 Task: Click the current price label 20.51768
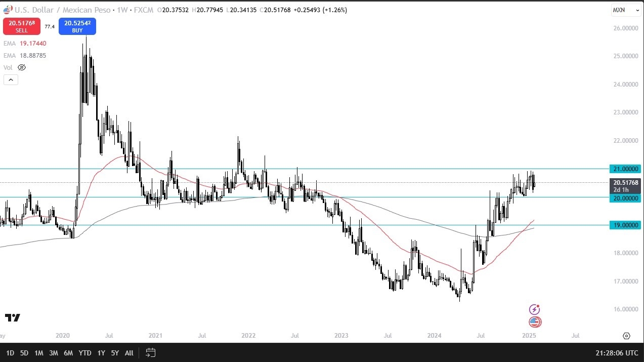pyautogui.click(x=625, y=183)
